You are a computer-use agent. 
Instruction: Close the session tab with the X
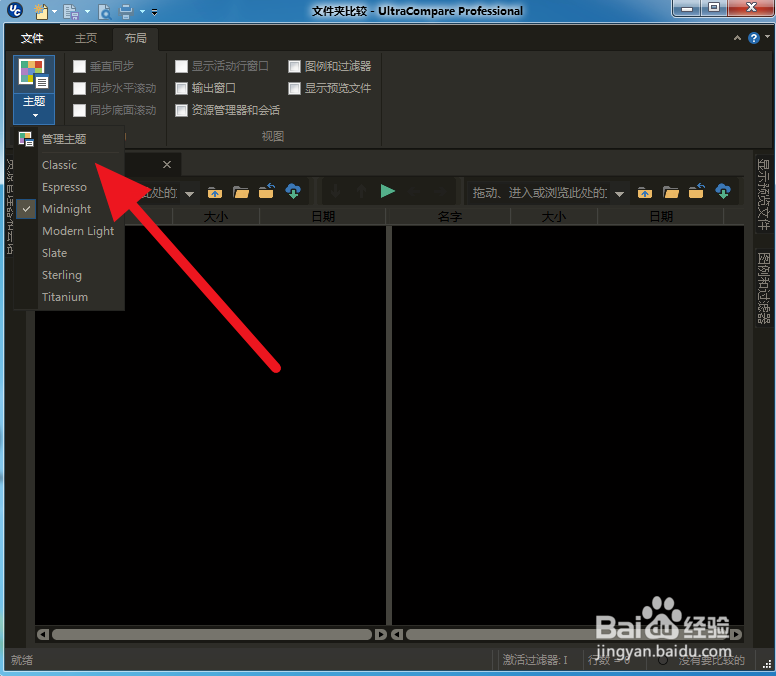click(167, 164)
